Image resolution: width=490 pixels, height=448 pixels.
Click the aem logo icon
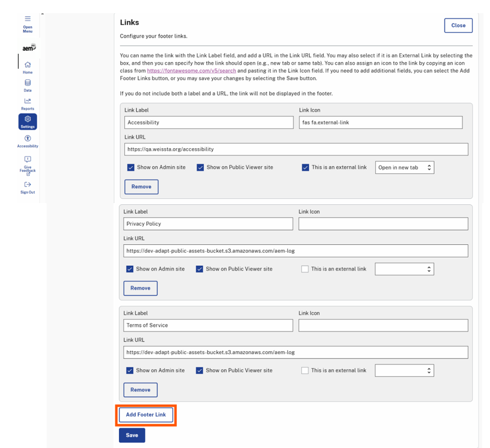(27, 47)
